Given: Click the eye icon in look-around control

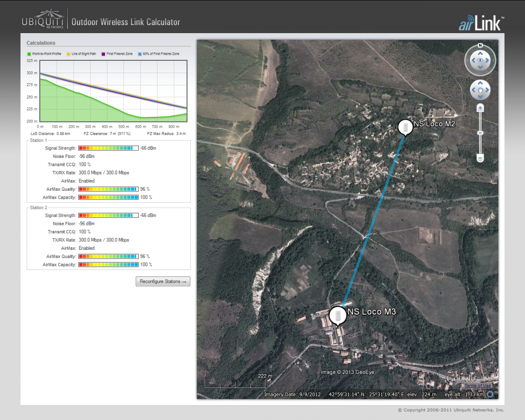Looking at the screenshot, I should point(480,60).
